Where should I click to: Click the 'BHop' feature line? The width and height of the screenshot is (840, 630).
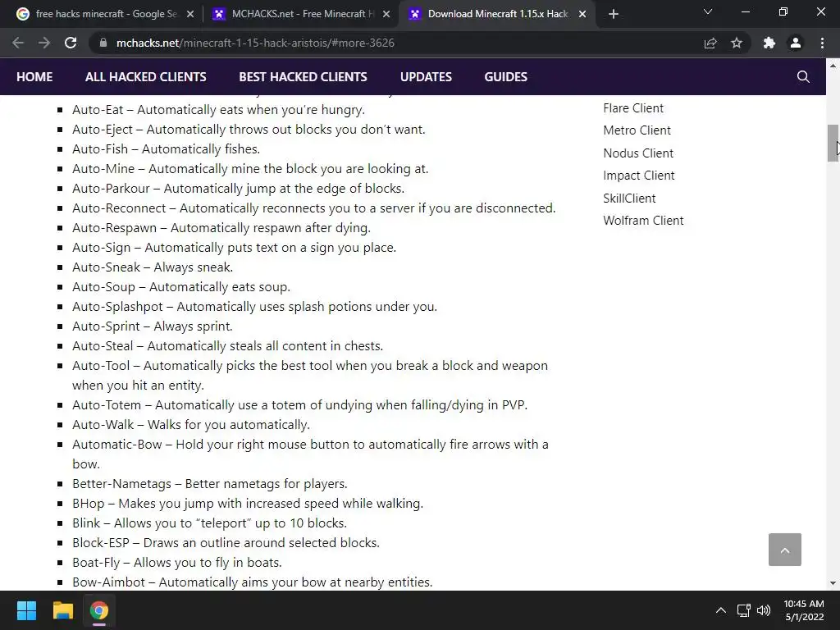(x=248, y=504)
